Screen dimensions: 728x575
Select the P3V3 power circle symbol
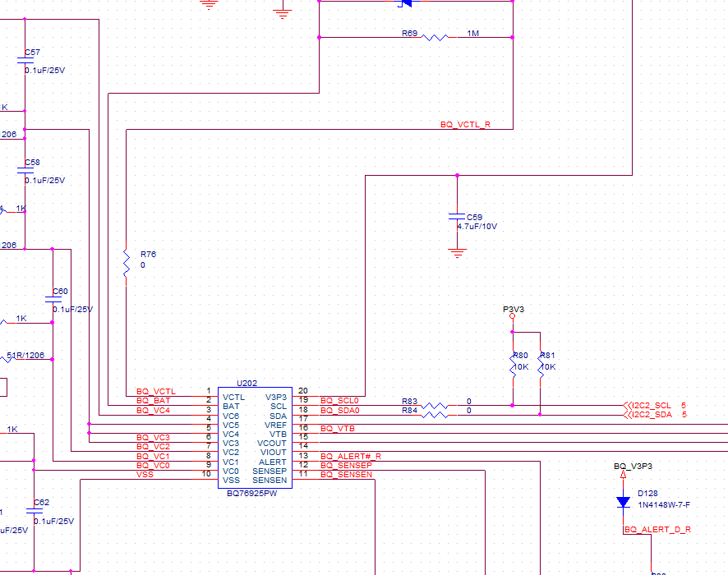click(512, 316)
